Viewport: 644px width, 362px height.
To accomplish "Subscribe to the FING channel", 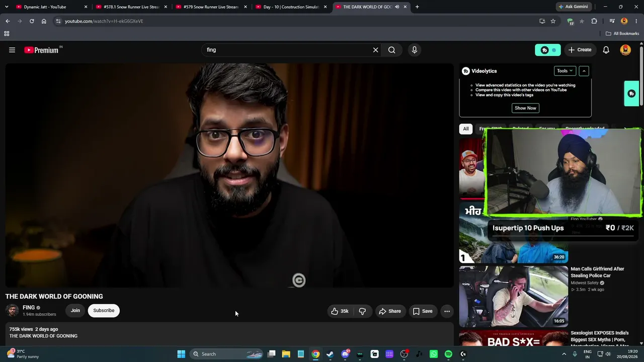I will point(104,311).
